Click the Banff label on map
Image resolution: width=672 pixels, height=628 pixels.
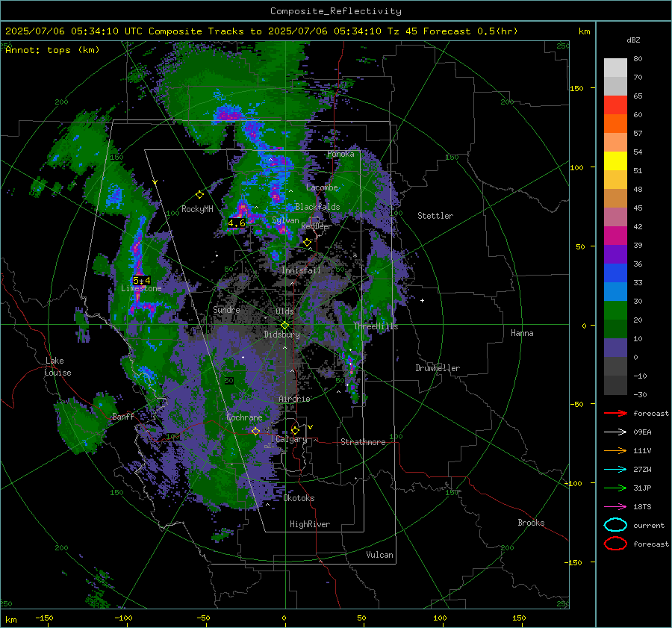pos(123,416)
